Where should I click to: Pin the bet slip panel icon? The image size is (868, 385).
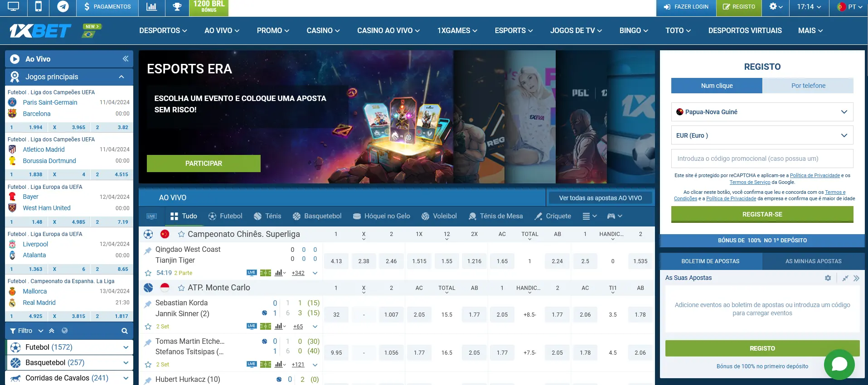coord(845,278)
